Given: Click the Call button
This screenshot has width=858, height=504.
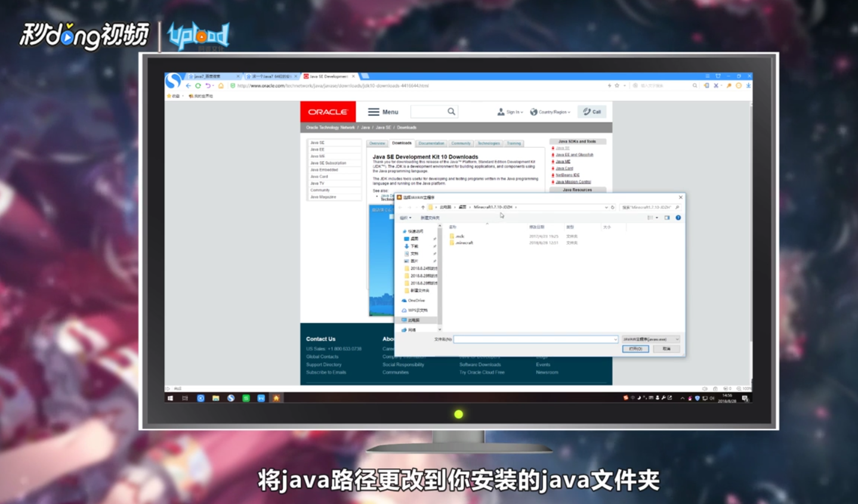Looking at the screenshot, I should point(592,112).
